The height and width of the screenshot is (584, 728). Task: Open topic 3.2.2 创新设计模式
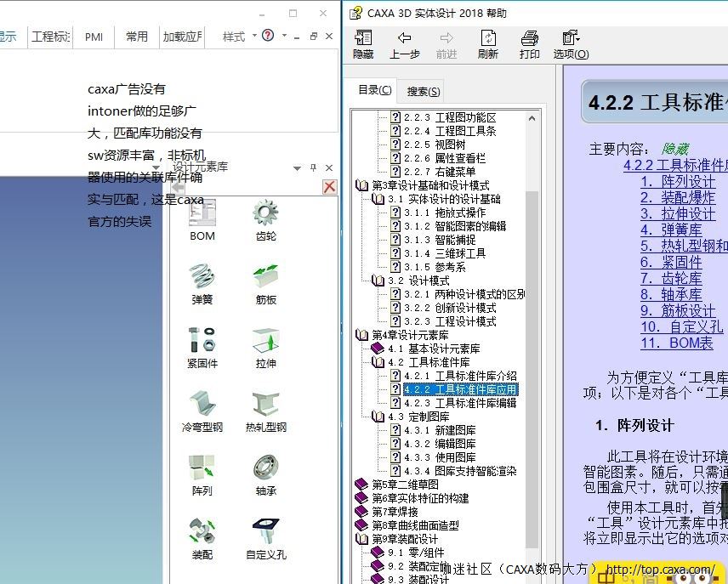tap(450, 308)
